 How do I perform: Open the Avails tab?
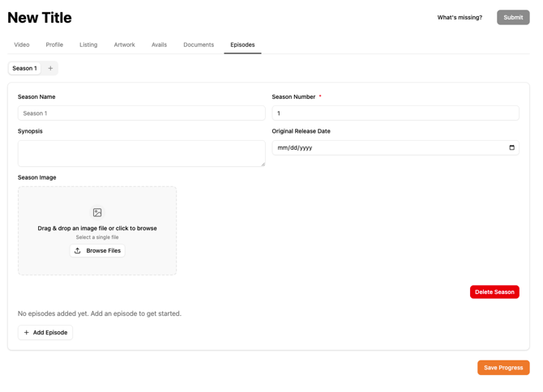coord(159,45)
